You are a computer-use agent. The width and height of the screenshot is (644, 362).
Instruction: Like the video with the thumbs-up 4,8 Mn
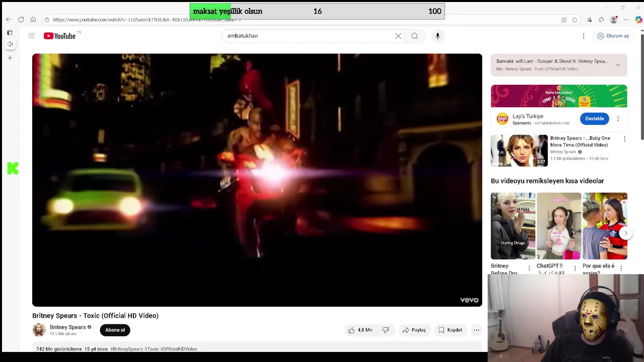tap(360, 330)
